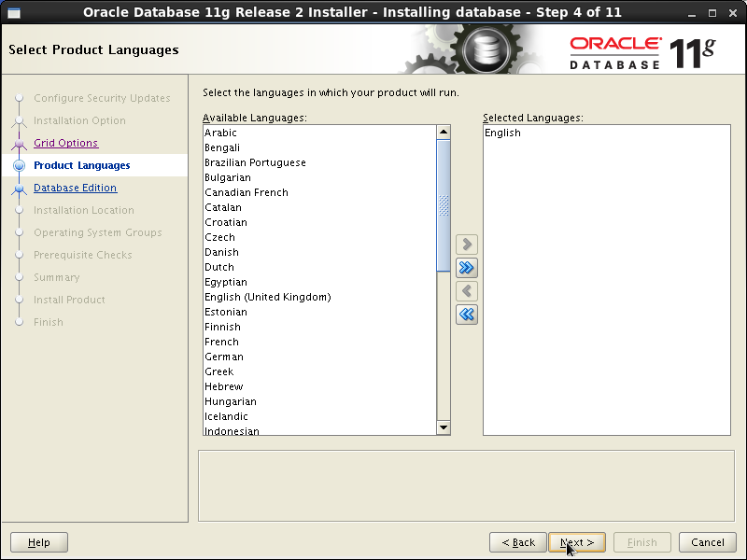Click the scroll up arrow of Available Languages
Screen dimensions: 747x560
(444, 132)
